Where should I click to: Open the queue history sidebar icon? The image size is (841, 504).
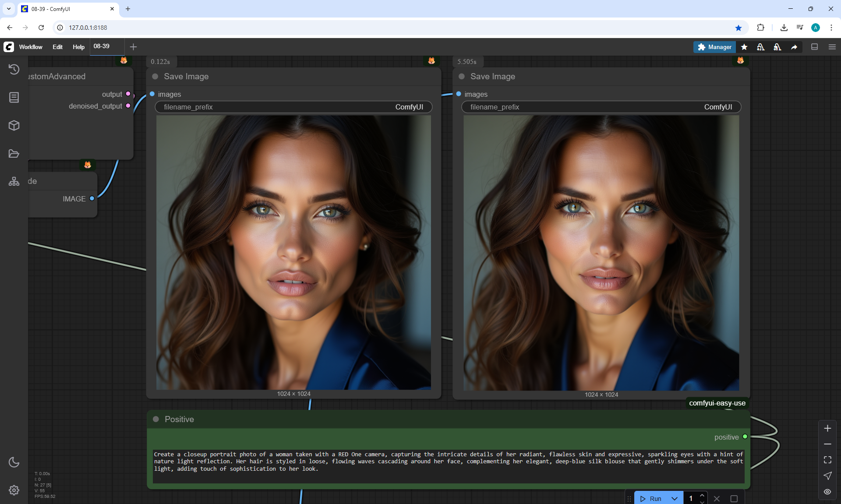[x=14, y=69]
